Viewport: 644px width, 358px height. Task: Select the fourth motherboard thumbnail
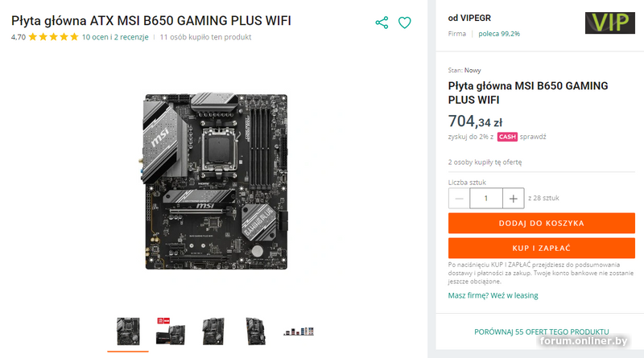click(255, 331)
